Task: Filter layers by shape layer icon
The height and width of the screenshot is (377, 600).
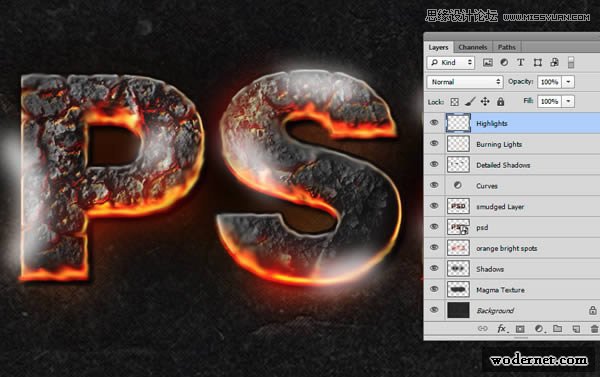Action: (x=538, y=62)
